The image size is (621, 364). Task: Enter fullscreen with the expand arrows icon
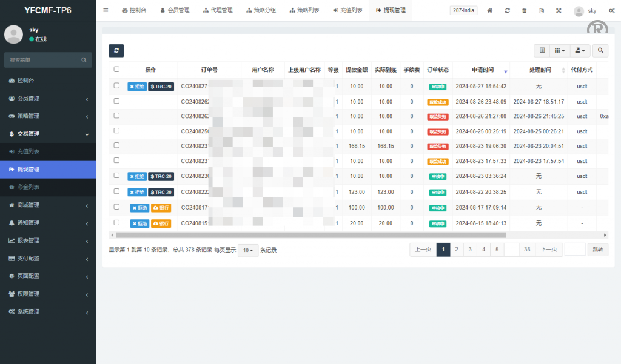point(558,11)
